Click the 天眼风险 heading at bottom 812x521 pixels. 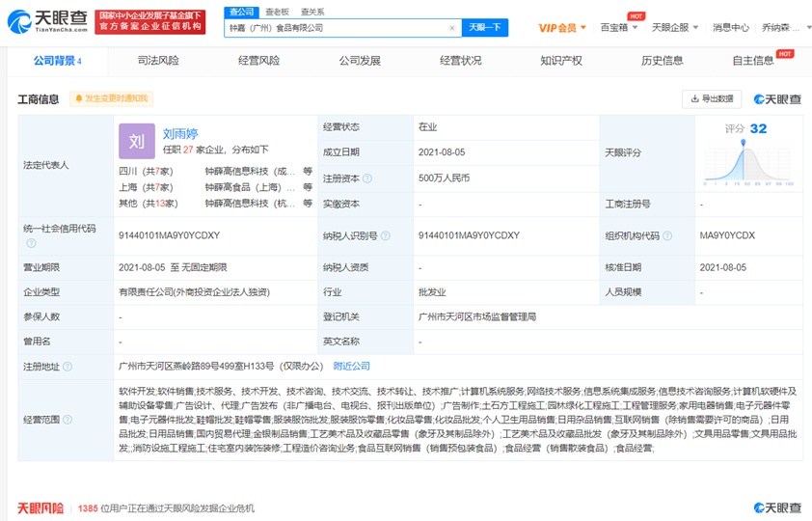point(41,508)
